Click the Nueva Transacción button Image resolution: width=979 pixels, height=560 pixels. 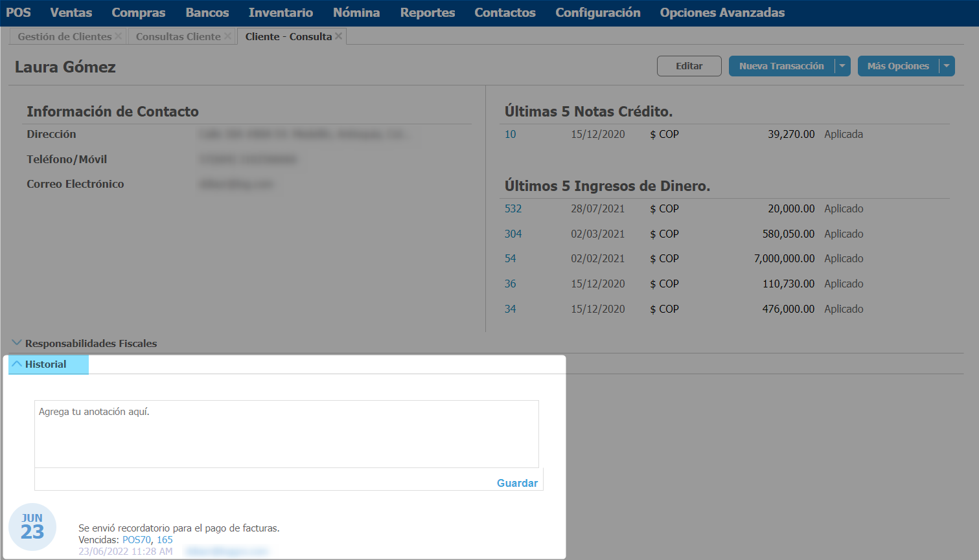[781, 66]
